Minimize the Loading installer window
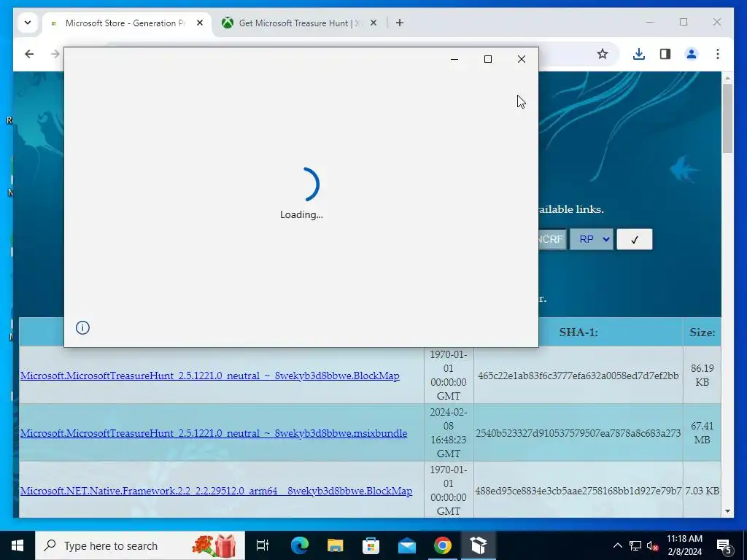The image size is (747, 560). 454,59
